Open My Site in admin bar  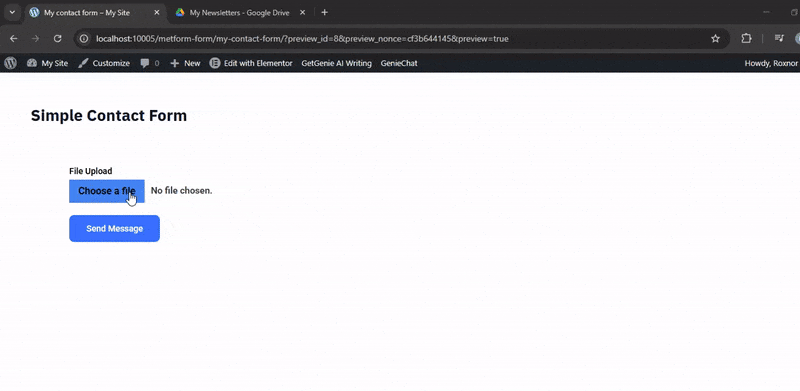(x=47, y=63)
